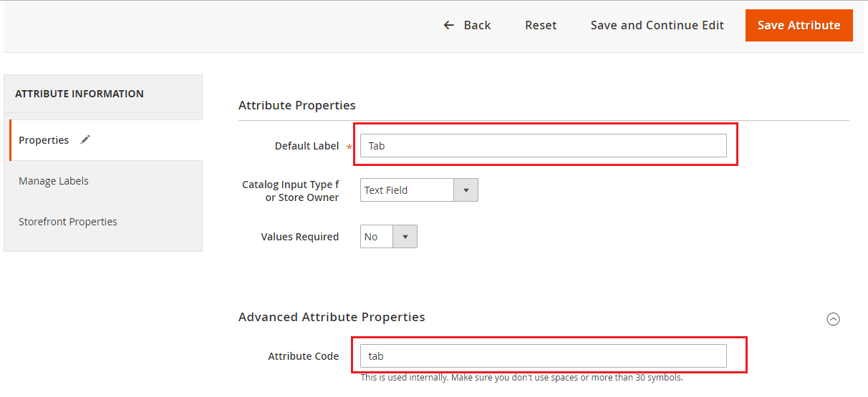Go to the Storefront Properties tab
The width and height of the screenshot is (868, 397).
click(x=68, y=222)
